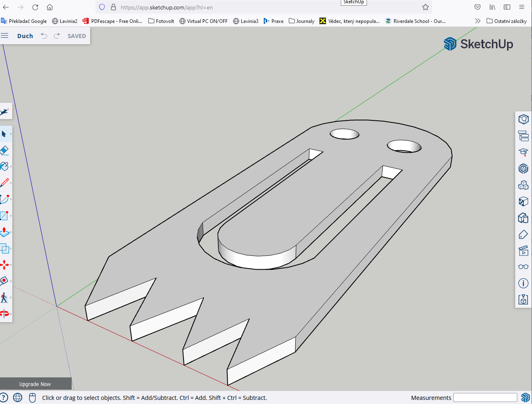Open the SketchUp hamburger menu
Image resolution: width=532 pixels, height=404 pixels.
[5, 36]
